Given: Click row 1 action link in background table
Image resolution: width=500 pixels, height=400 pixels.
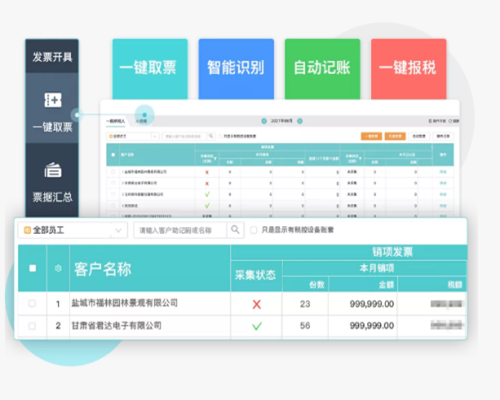Looking at the screenshot, I should [443, 172].
